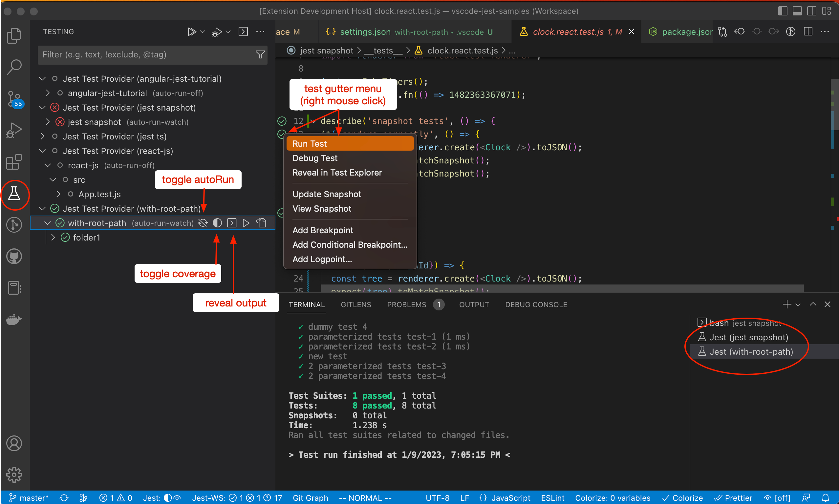The height and width of the screenshot is (504, 839).
Task: Switch to the OUTPUT panel tab
Action: (x=474, y=304)
